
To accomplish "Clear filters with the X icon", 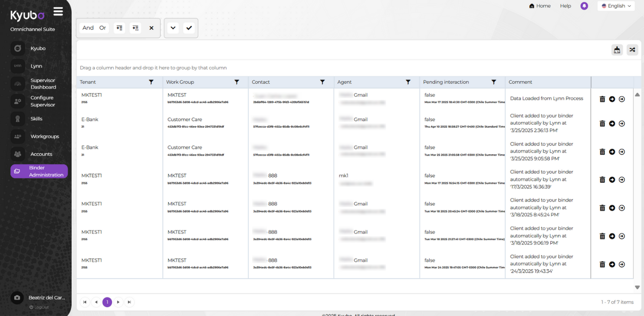I will pos(151,28).
